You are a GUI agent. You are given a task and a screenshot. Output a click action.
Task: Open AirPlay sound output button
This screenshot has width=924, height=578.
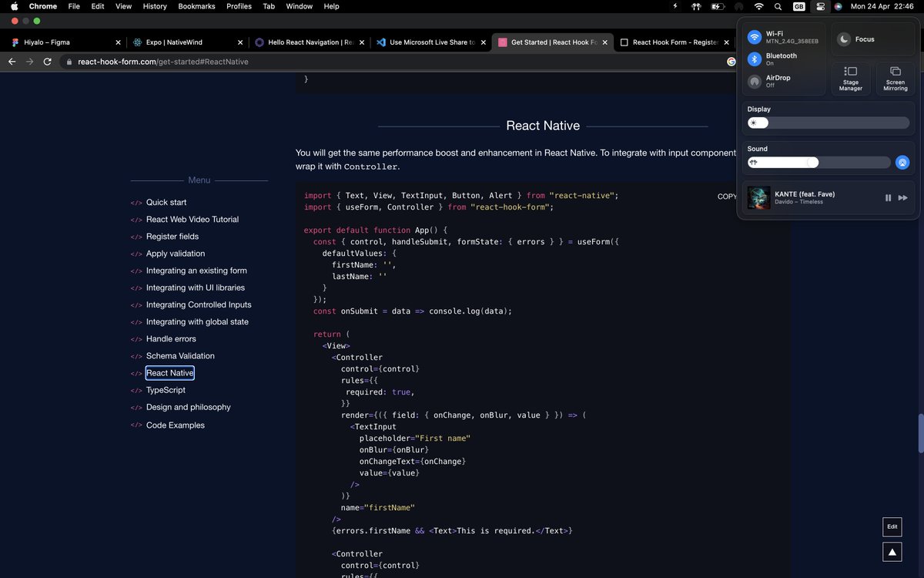tap(902, 163)
